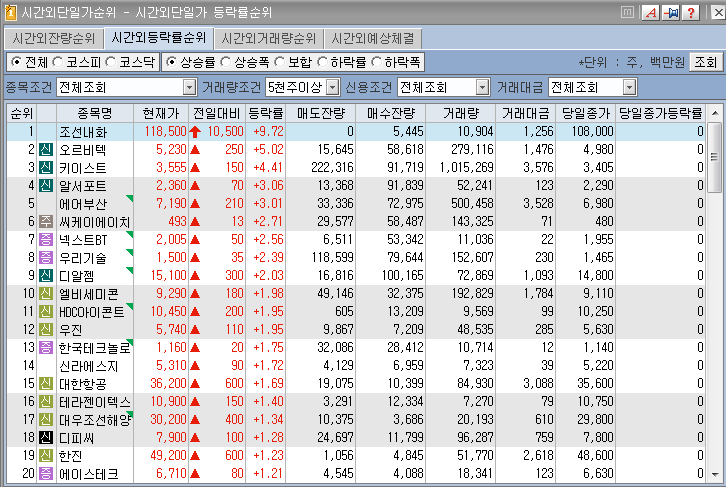Click the vertical scrollbar thumb
726x487 pixels.
pos(715,156)
